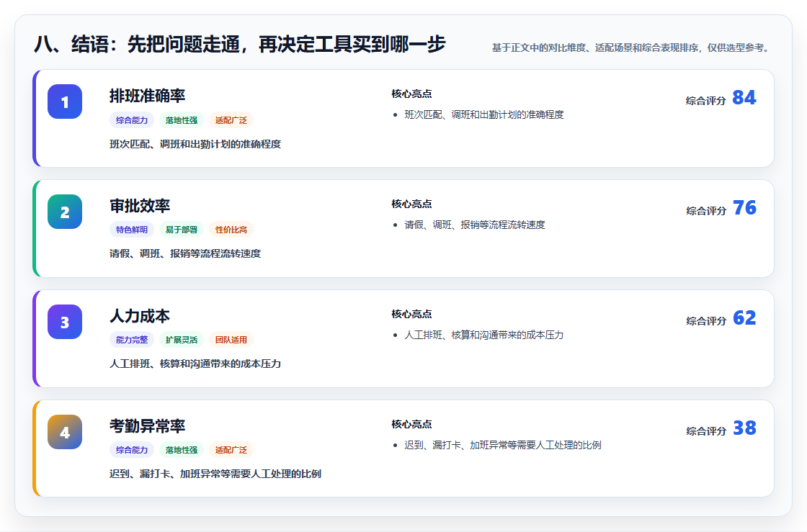Click description text under 审批效率 tags
The image size is (807, 532).
[x=185, y=253]
